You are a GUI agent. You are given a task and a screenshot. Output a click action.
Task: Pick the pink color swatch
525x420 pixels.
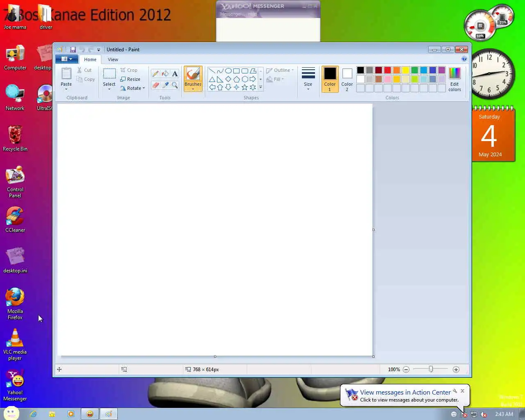(388, 79)
